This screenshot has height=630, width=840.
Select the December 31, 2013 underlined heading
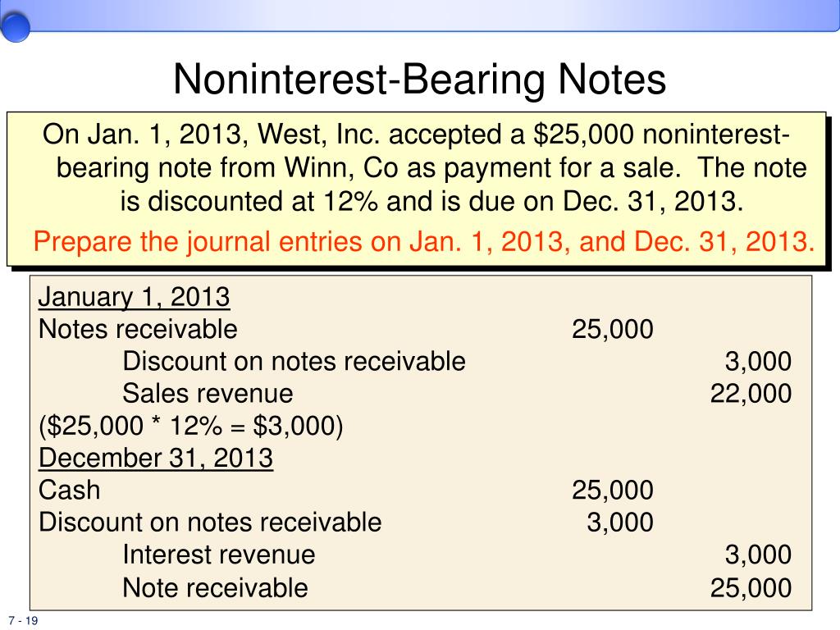[156, 458]
